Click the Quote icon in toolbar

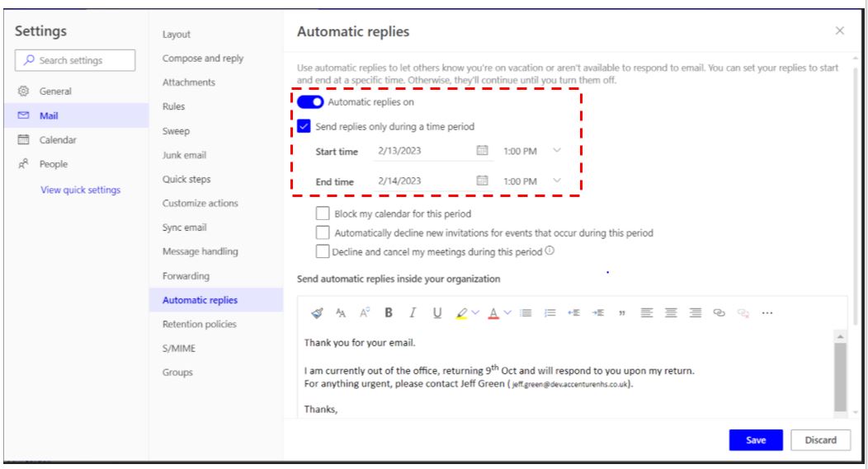pos(622,313)
